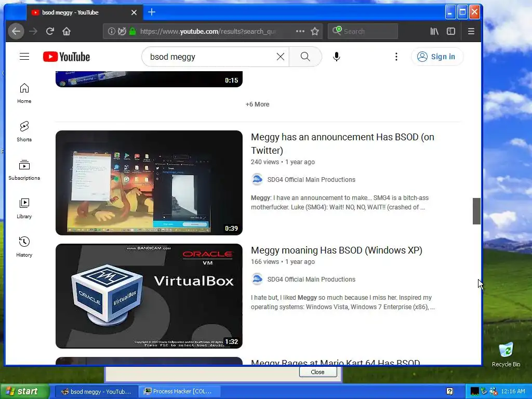Viewport: 532px width, 399px height.
Task: Click title Meggy Rages at Mario Kart 64
Action: click(x=336, y=362)
